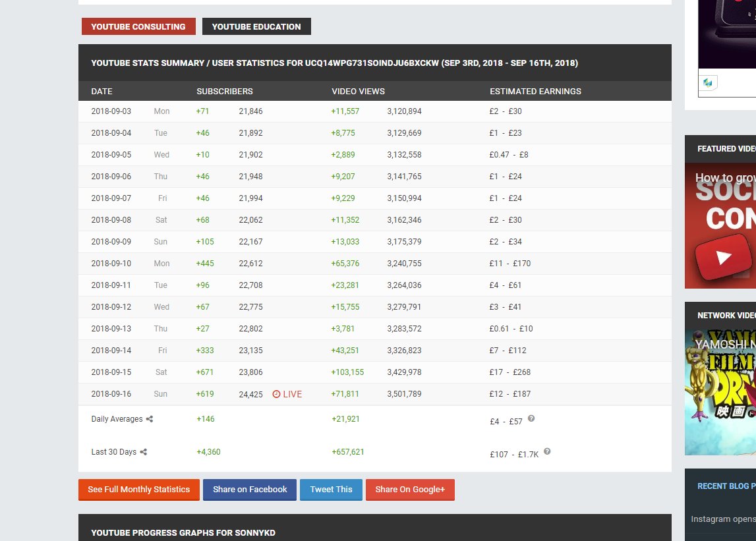Click the +619 subscriber gain value
The height and width of the screenshot is (541, 756).
(x=205, y=394)
